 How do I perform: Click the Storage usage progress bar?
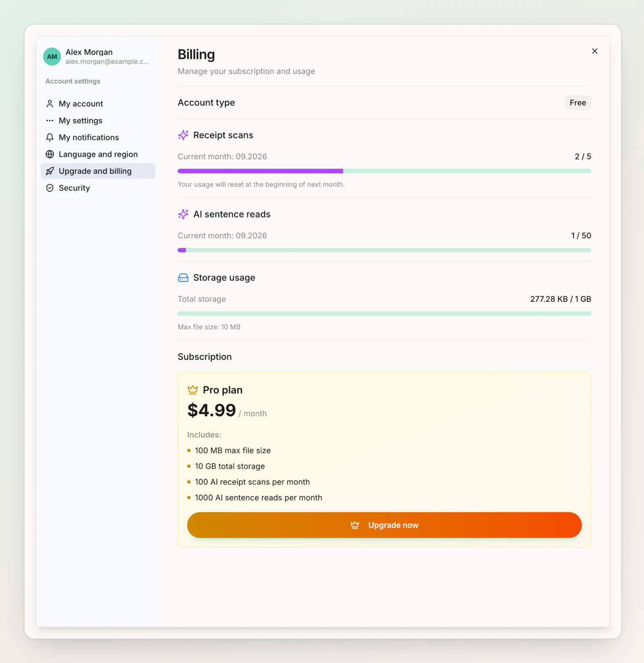click(384, 314)
